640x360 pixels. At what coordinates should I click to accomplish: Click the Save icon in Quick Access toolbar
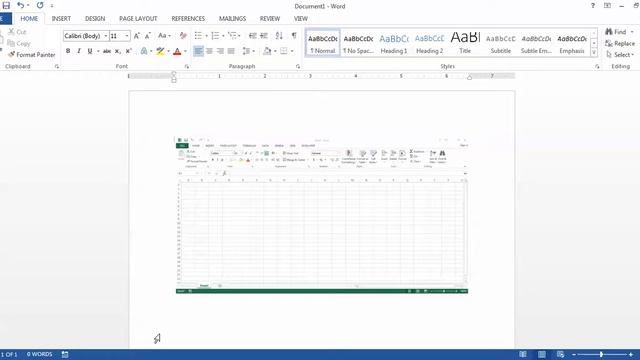click(x=6, y=6)
